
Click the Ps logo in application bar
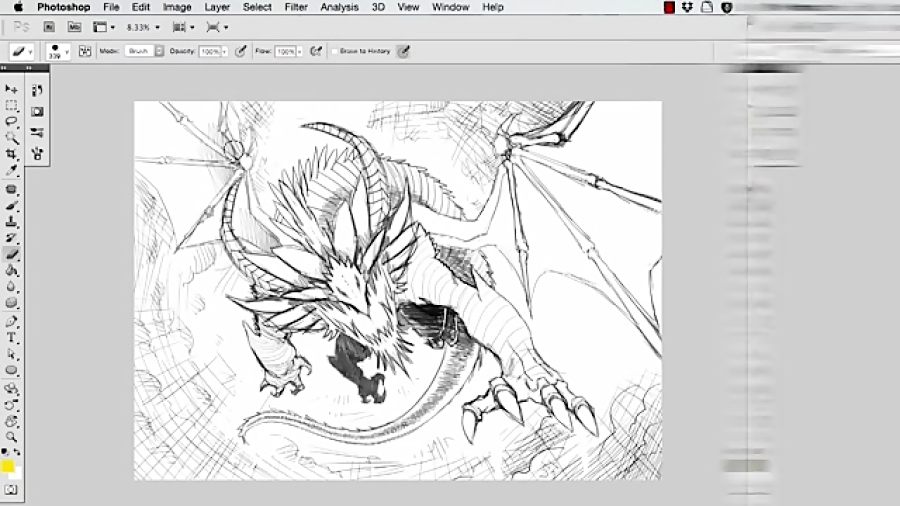(x=21, y=27)
